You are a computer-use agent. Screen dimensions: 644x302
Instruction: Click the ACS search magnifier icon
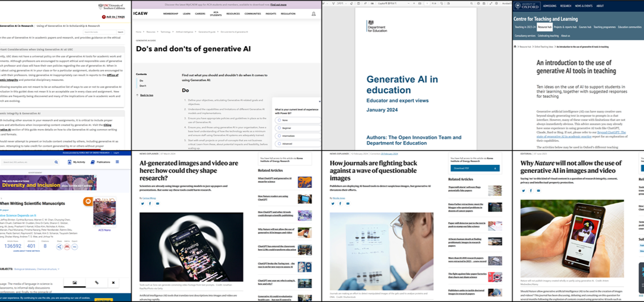coord(56,162)
